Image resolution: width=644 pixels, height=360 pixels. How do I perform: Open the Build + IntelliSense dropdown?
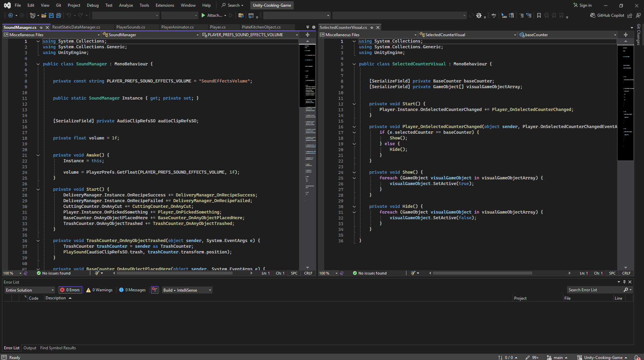click(187, 290)
